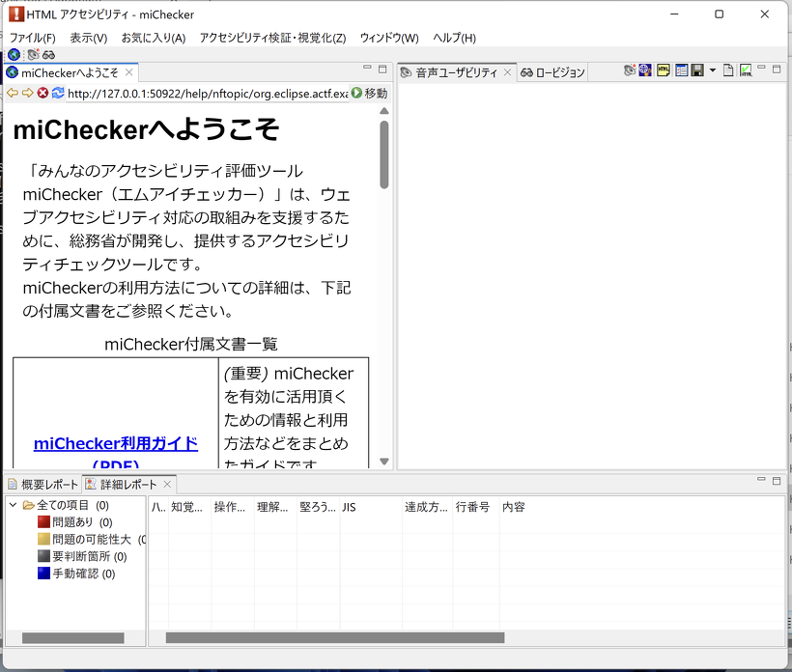Click the yellow HTML note icon
The image size is (792, 672).
click(x=664, y=70)
